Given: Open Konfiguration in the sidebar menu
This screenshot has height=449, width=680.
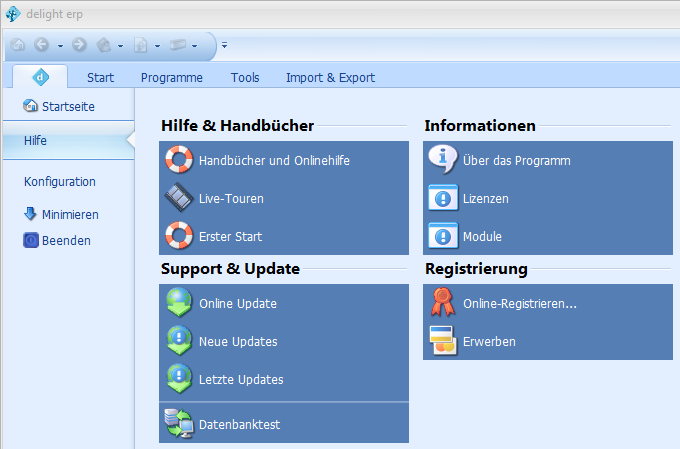Looking at the screenshot, I should pyautogui.click(x=60, y=181).
